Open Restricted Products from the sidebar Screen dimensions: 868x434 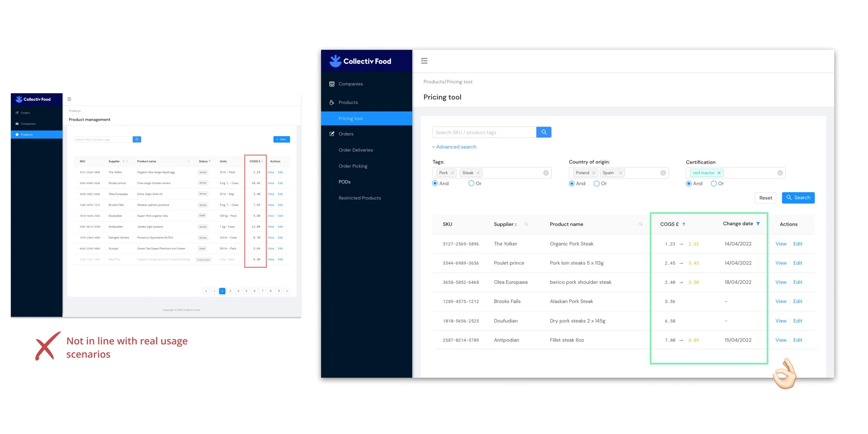tap(360, 198)
